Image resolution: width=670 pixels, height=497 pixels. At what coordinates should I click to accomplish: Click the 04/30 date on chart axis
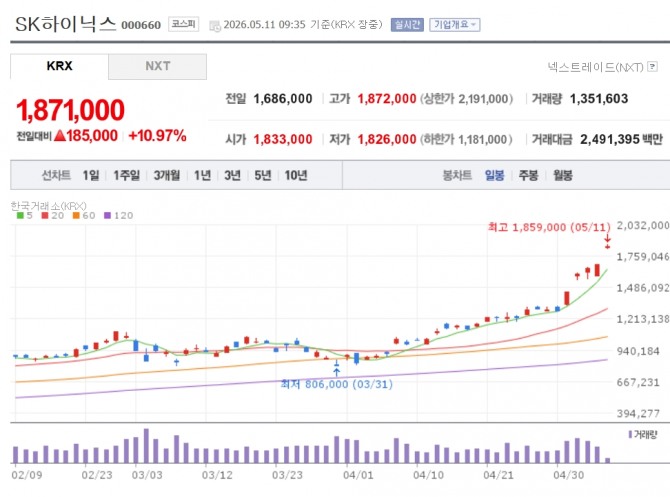[568, 475]
